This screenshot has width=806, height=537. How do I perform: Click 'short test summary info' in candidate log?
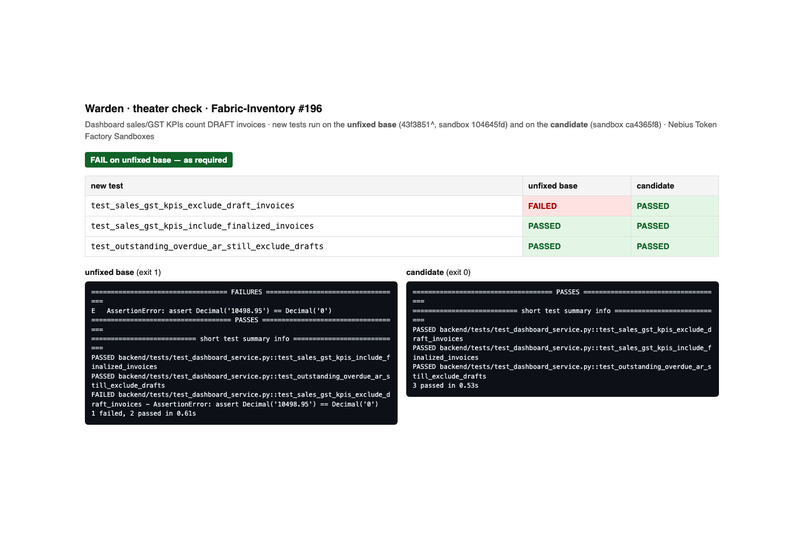pyautogui.click(x=566, y=311)
